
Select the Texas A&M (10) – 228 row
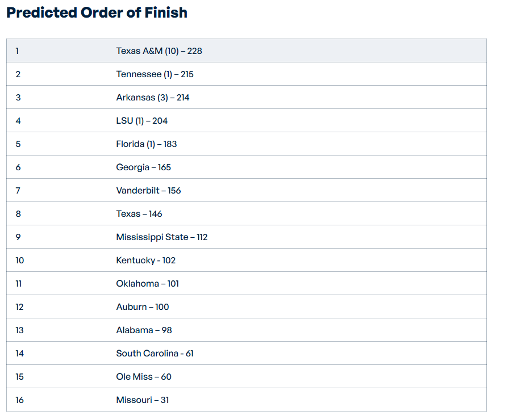point(246,51)
